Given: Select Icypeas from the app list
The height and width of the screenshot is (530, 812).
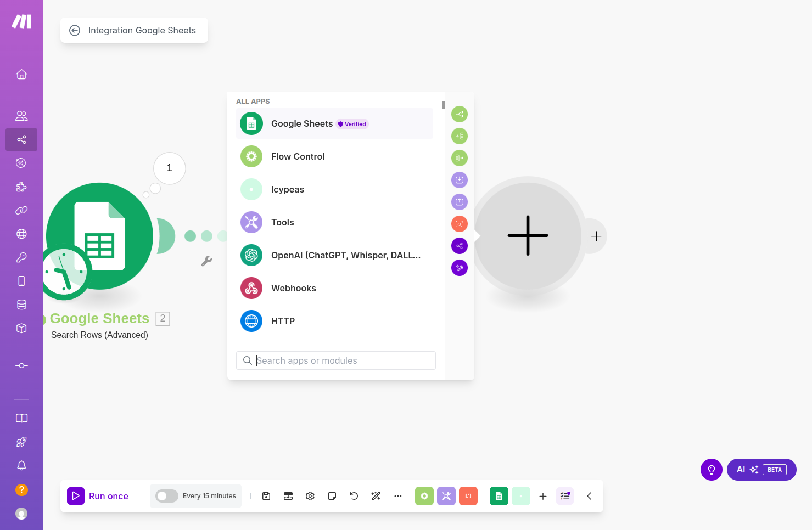Looking at the screenshot, I should click(x=334, y=189).
